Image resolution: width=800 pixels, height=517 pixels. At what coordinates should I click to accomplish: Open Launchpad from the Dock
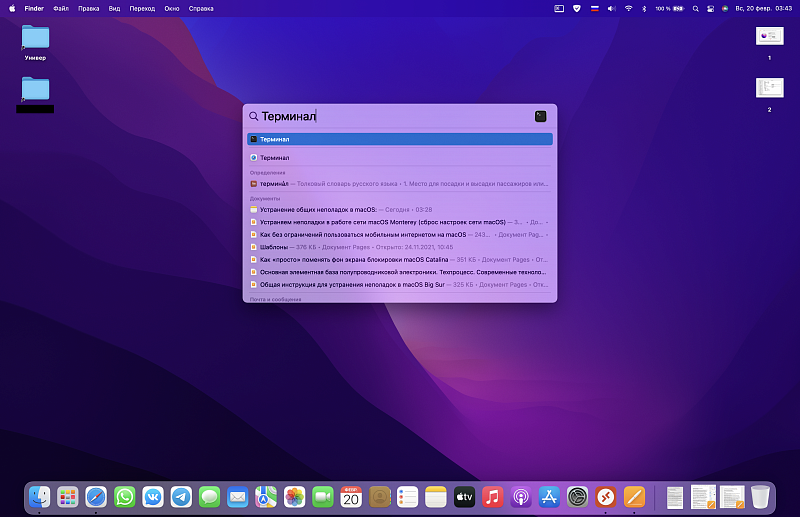[x=68, y=496]
